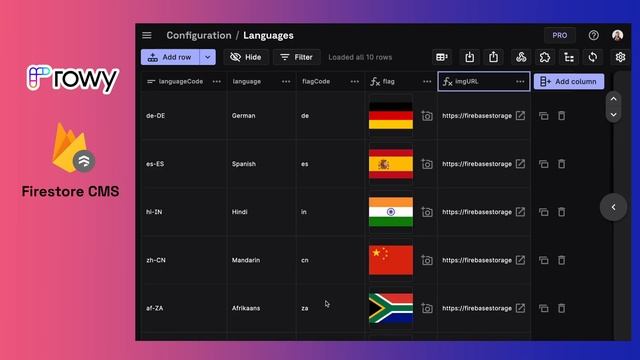Upload image in Hindi row
Viewport: 640px width, 360px height.
(x=427, y=212)
